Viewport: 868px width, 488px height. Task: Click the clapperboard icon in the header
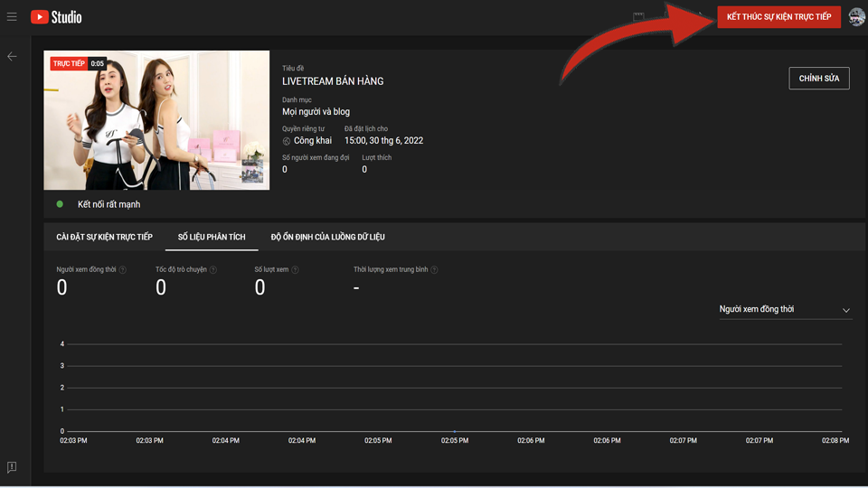638,16
